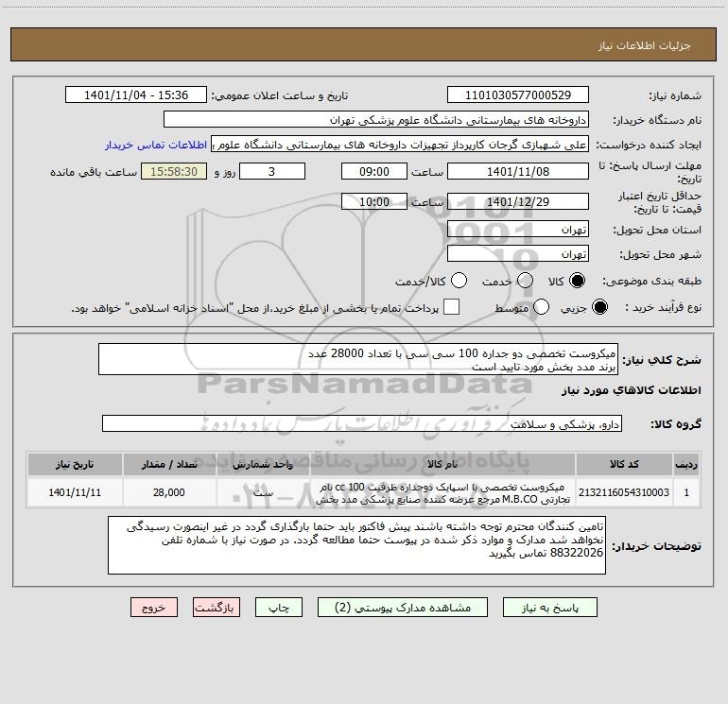Click the ردیف column header
The width and height of the screenshot is (728, 704).
click(686, 464)
